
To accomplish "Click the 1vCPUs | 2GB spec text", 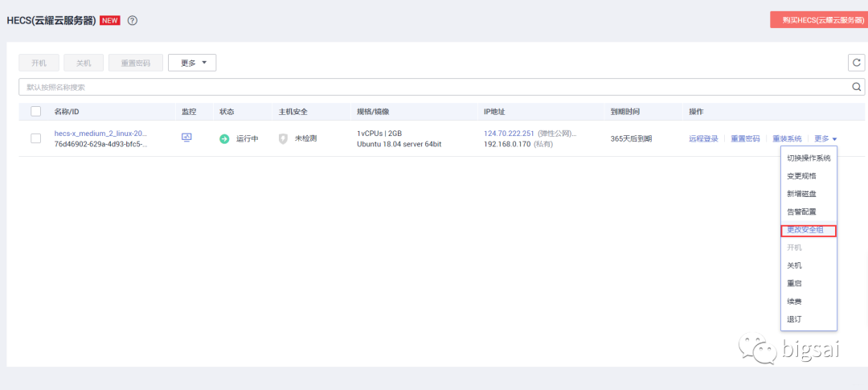I will (x=379, y=133).
